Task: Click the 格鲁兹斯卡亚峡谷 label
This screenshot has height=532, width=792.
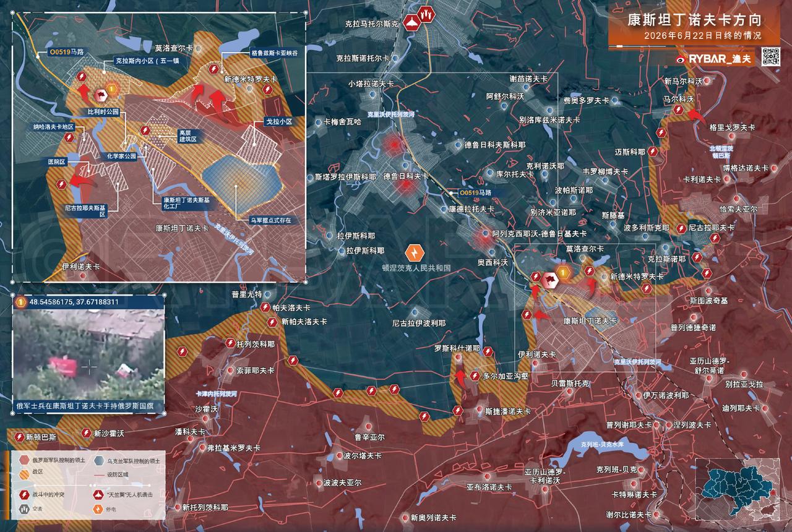Action: click(274, 53)
